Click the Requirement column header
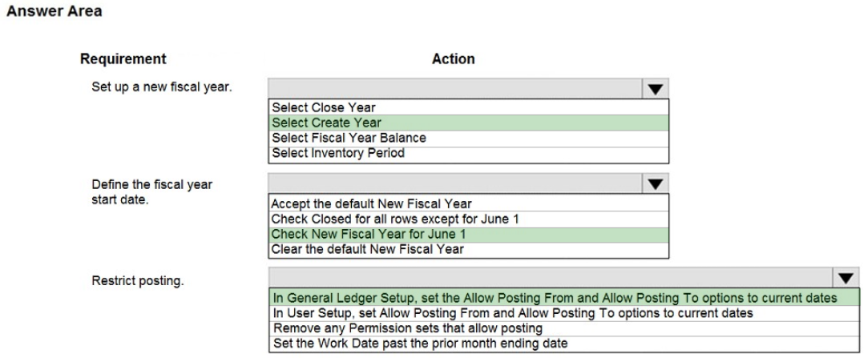The image size is (868, 358). 123,58
